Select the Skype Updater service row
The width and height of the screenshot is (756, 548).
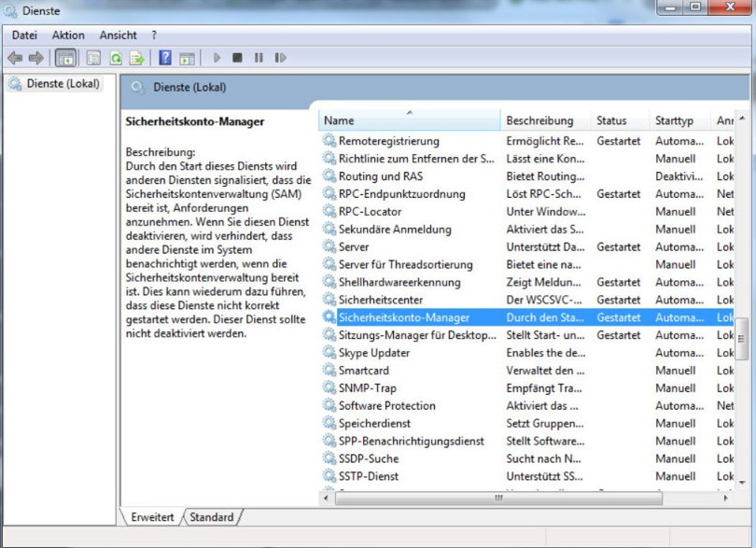click(x=374, y=353)
